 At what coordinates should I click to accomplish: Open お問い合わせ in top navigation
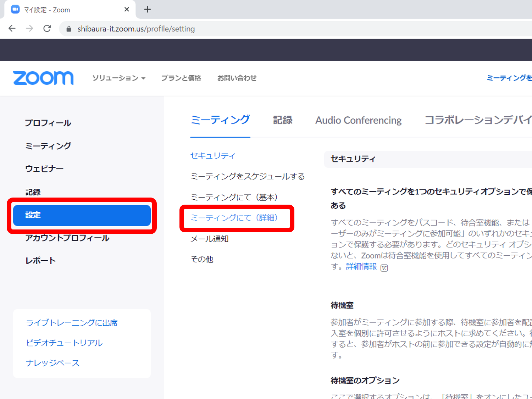coord(237,78)
